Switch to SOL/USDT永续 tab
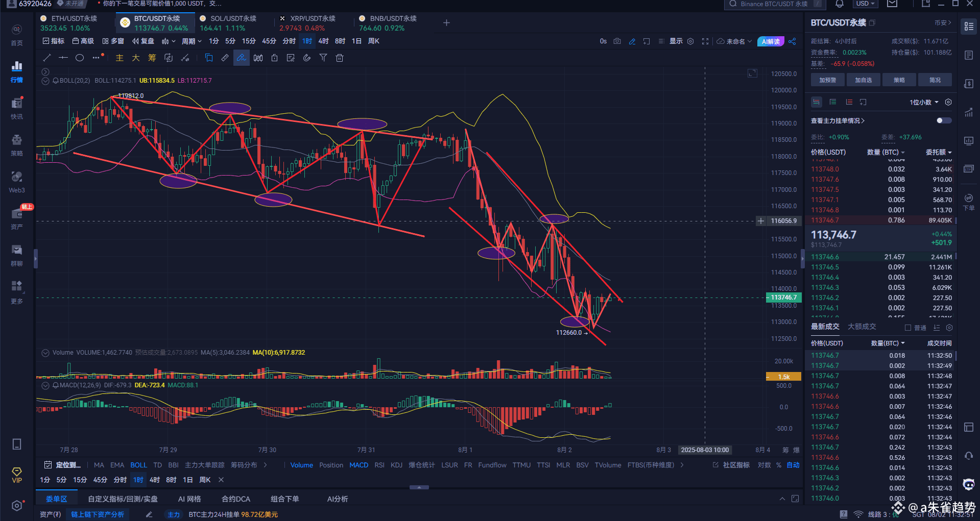Image resolution: width=980 pixels, height=521 pixels. click(229, 23)
